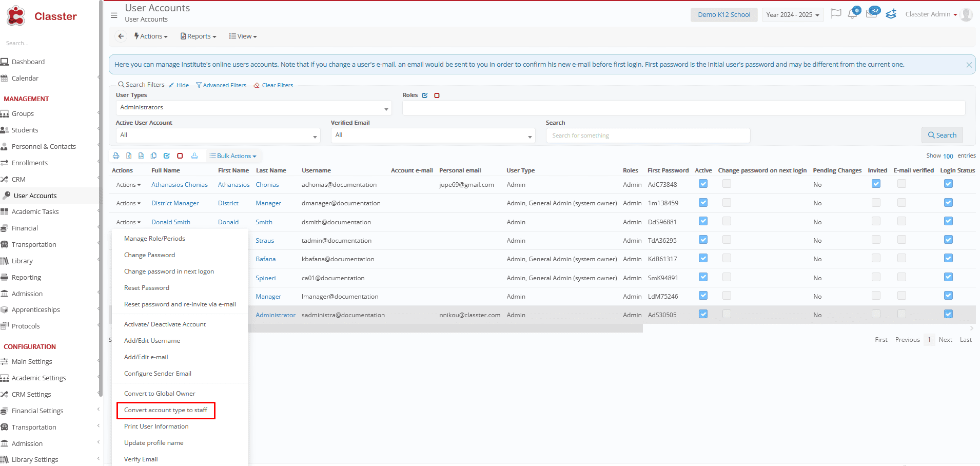Image resolution: width=980 pixels, height=466 pixels.
Task: Click the red deselect-all icon in the table toolbar
Action: 180,156
